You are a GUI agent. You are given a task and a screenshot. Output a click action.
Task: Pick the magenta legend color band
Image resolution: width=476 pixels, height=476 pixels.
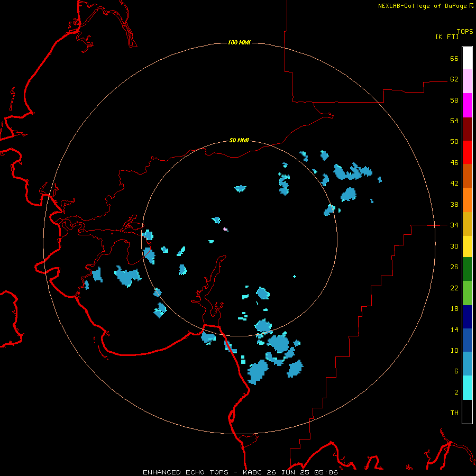(x=467, y=105)
